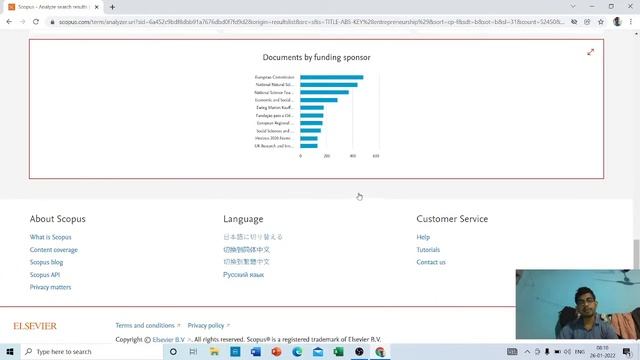Open the Elsevier B.V link in copyright
This screenshot has width=640, height=360.
click(x=171, y=340)
